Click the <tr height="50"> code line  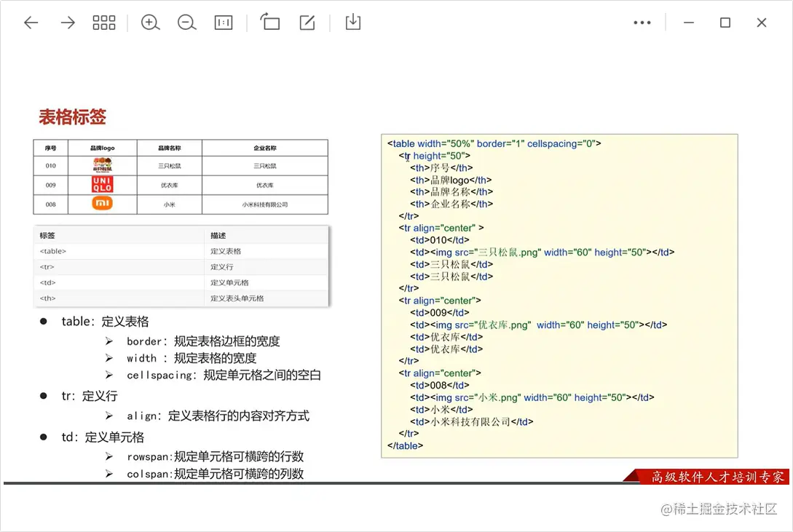coord(435,156)
